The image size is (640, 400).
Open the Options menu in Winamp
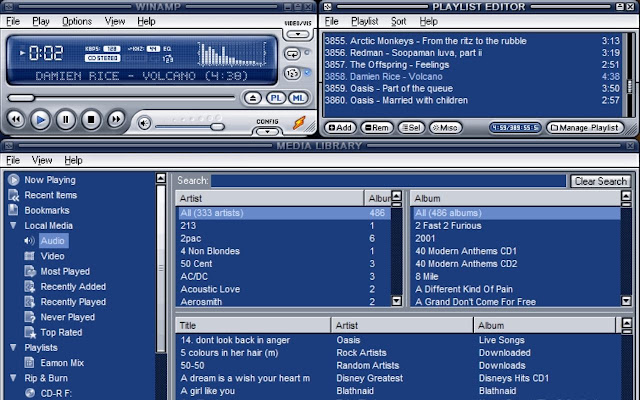coord(77,21)
